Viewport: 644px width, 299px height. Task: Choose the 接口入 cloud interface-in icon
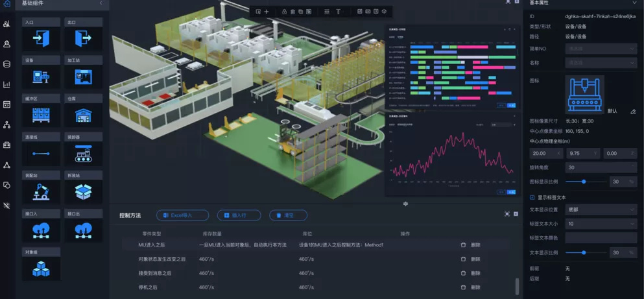pyautogui.click(x=41, y=230)
